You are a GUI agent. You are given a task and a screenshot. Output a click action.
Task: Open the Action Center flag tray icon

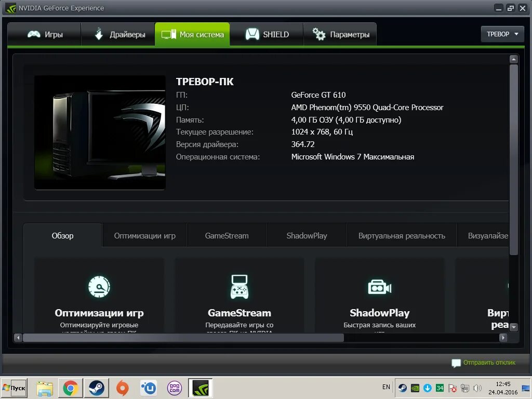pos(453,388)
